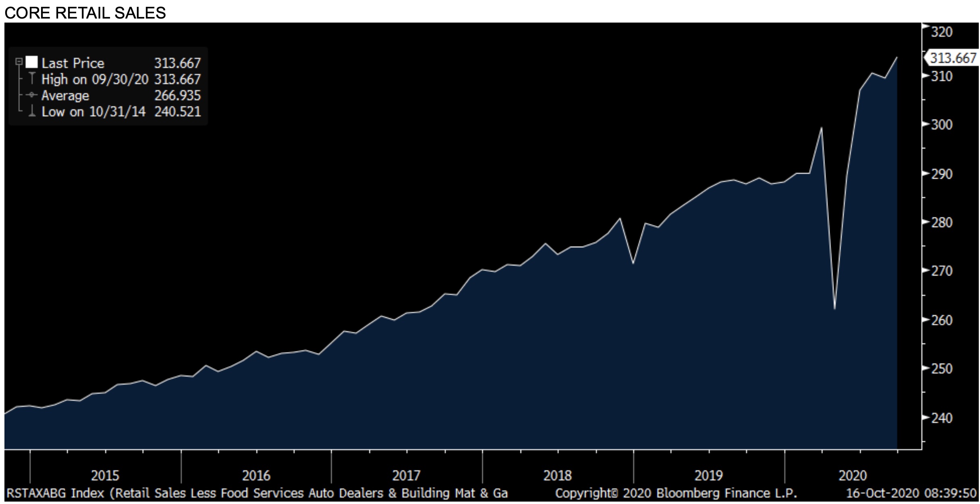Click the 300 tick on the y-axis
This screenshot has height=504, width=980.
[x=941, y=125]
